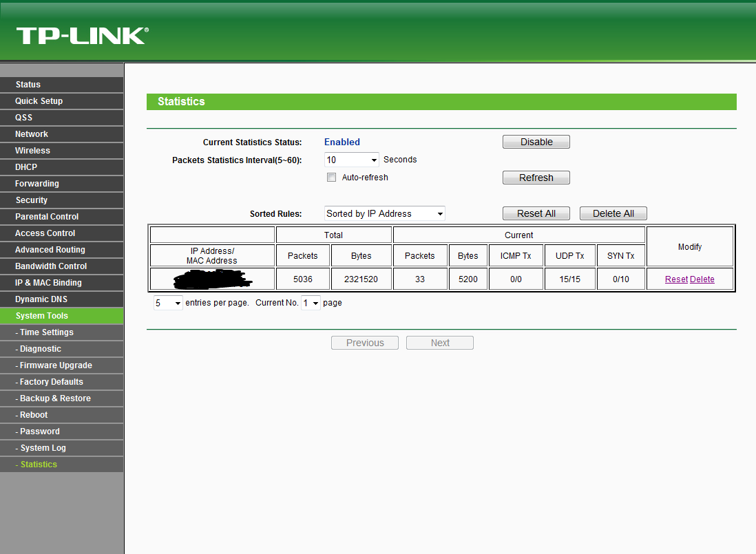The width and height of the screenshot is (756, 554).
Task: Select the Statistics submenu item
Action: coord(62,465)
